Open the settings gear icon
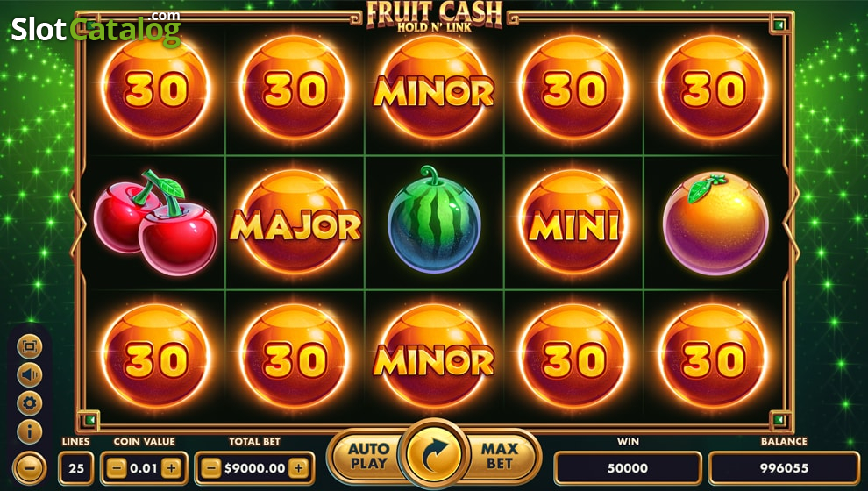Screen dimensions: 868x491 29,403
